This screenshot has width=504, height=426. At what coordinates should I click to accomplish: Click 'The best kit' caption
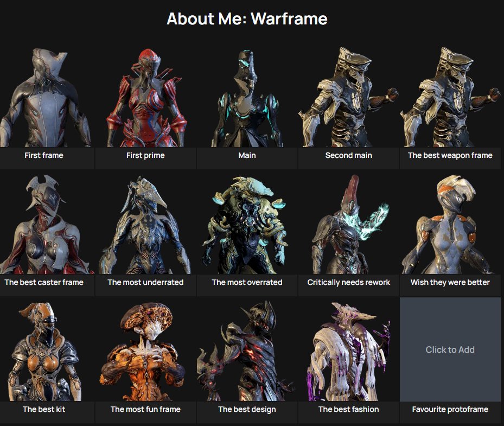pyautogui.click(x=44, y=409)
